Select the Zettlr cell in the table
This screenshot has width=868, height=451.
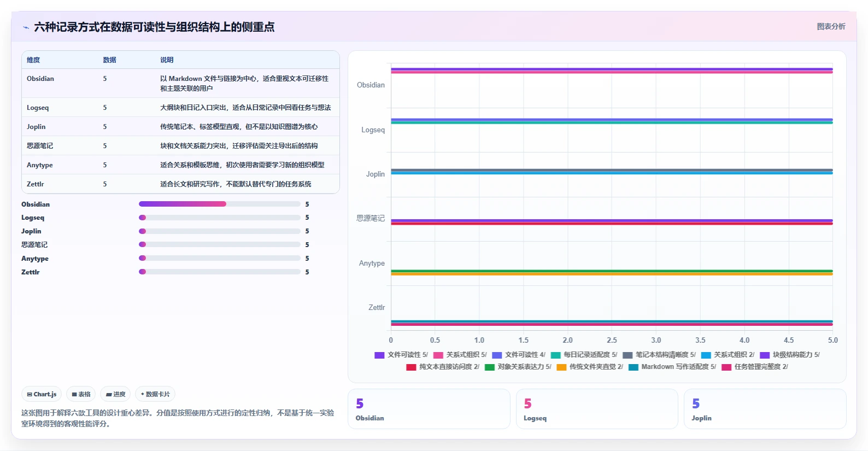[36, 184]
